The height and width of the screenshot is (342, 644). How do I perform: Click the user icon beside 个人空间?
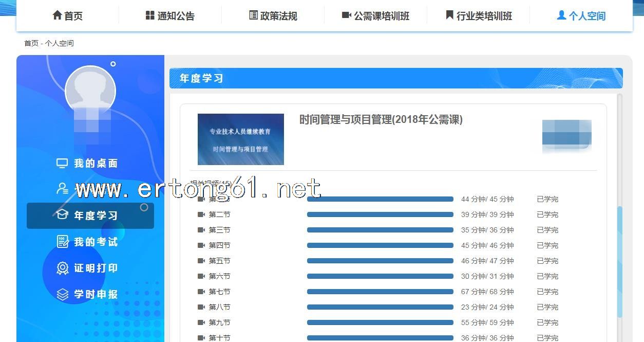(561, 15)
